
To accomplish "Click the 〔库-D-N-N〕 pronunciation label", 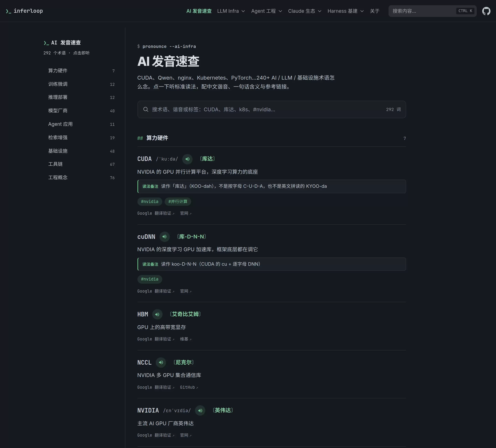I will tap(191, 237).
